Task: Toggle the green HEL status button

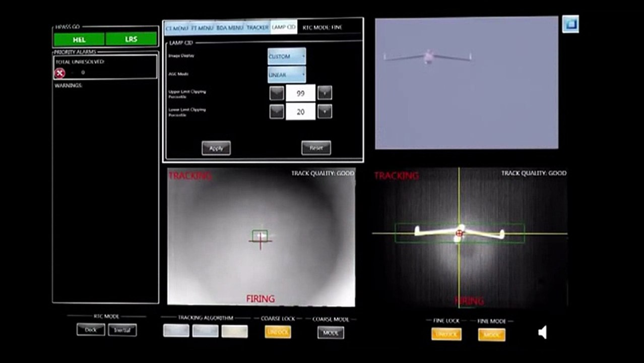Action: click(79, 39)
